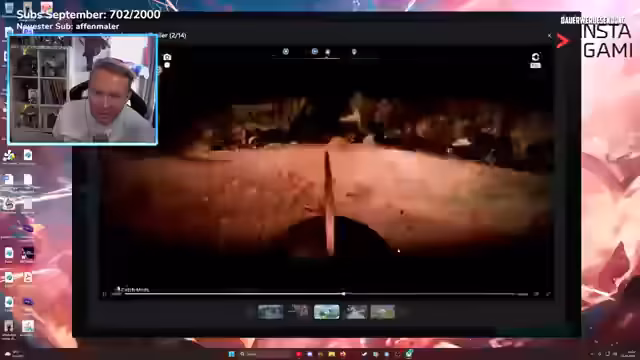The image size is (640, 360).
Task: Select the highlighted third thumbnail
Action: point(327,312)
